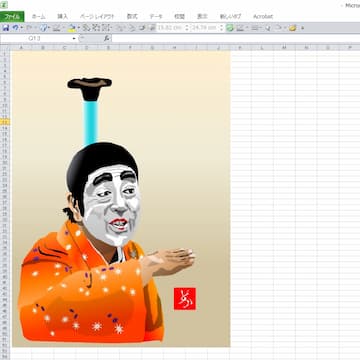360x360 pixels.
Task: Switch to the 挿入 ribbon tab
Action: pos(62,16)
